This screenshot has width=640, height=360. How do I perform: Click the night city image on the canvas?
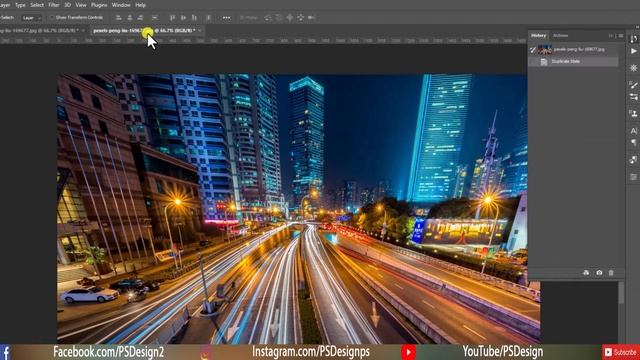(298, 208)
